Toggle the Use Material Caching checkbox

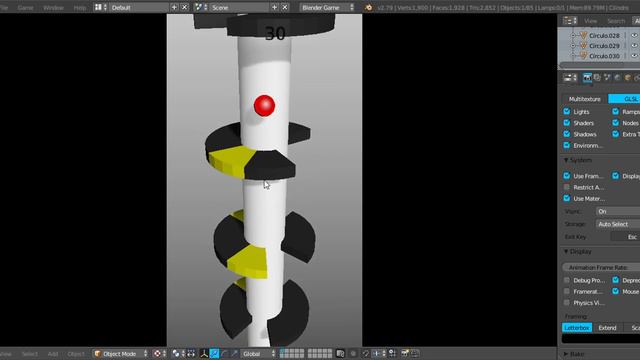[567, 198]
